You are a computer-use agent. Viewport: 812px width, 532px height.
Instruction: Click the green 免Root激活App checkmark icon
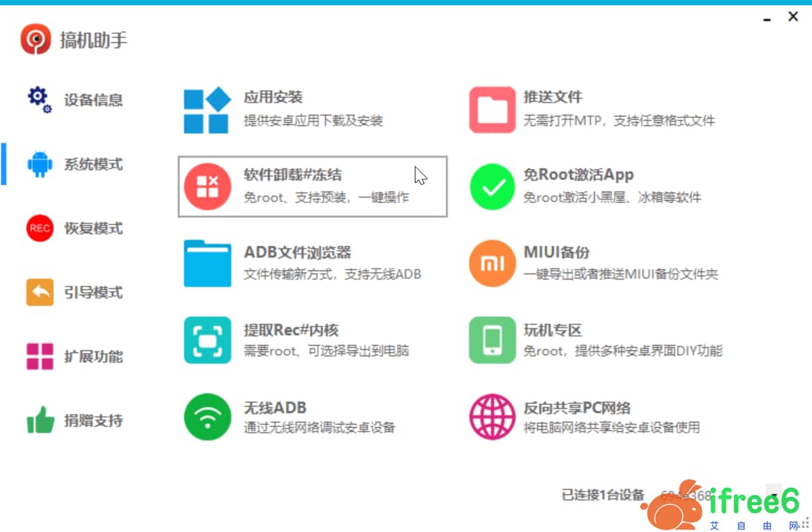click(492, 186)
